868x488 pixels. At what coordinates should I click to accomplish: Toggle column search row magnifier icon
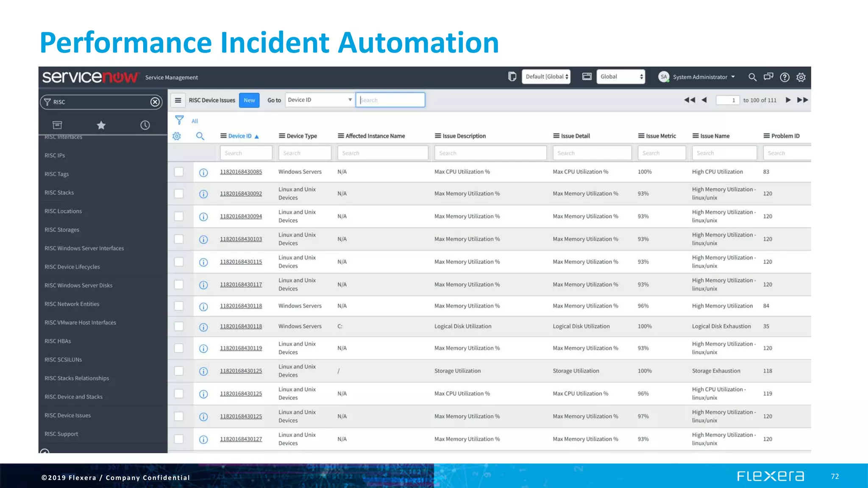(x=200, y=136)
